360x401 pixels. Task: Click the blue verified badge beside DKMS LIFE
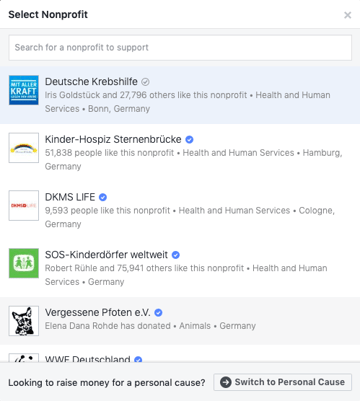coord(103,197)
